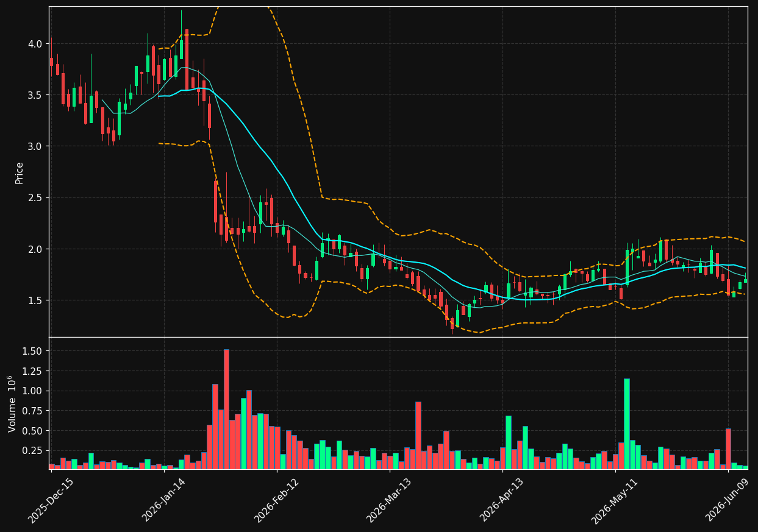Select the 3.0 price axis tick
The width and height of the screenshot is (758, 532).
35,146
